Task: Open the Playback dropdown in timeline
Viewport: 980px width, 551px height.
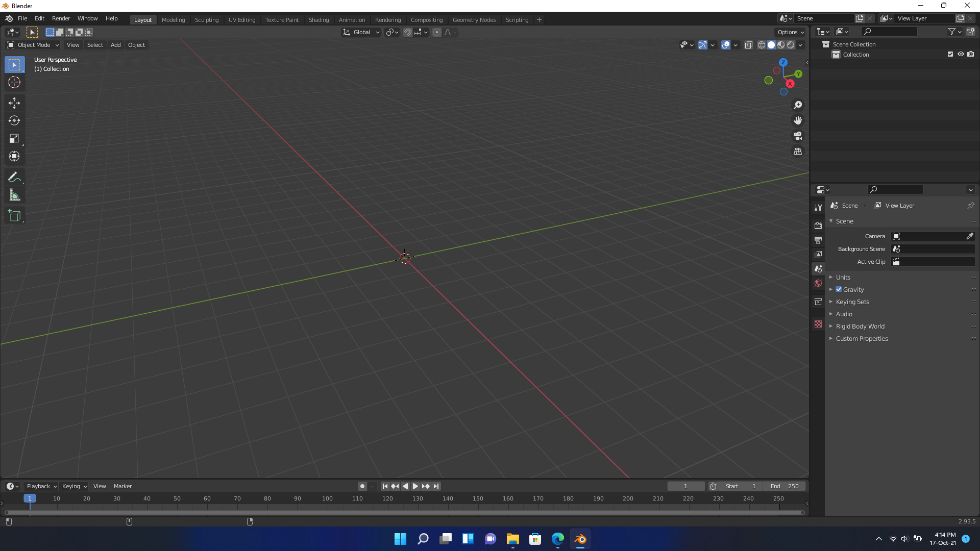Action: pyautogui.click(x=41, y=486)
